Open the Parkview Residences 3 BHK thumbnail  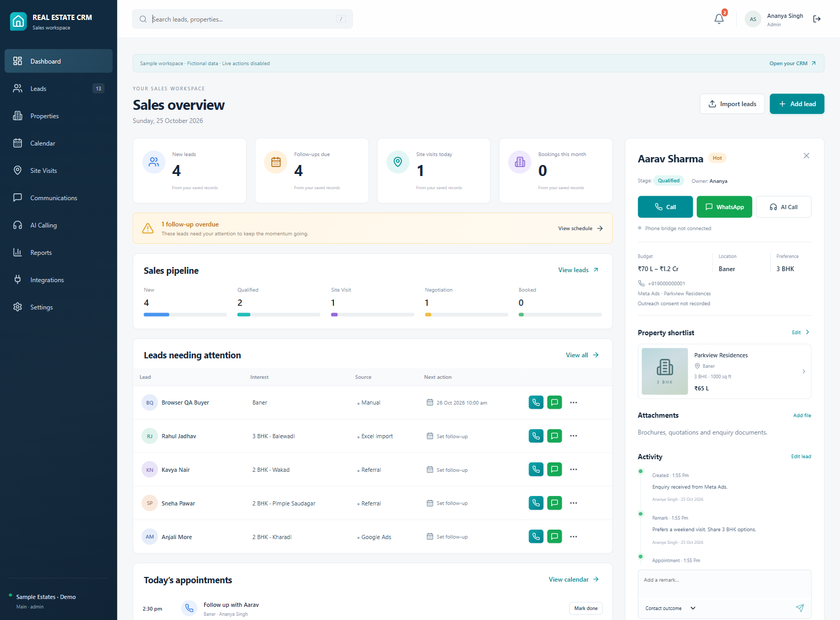[665, 371]
